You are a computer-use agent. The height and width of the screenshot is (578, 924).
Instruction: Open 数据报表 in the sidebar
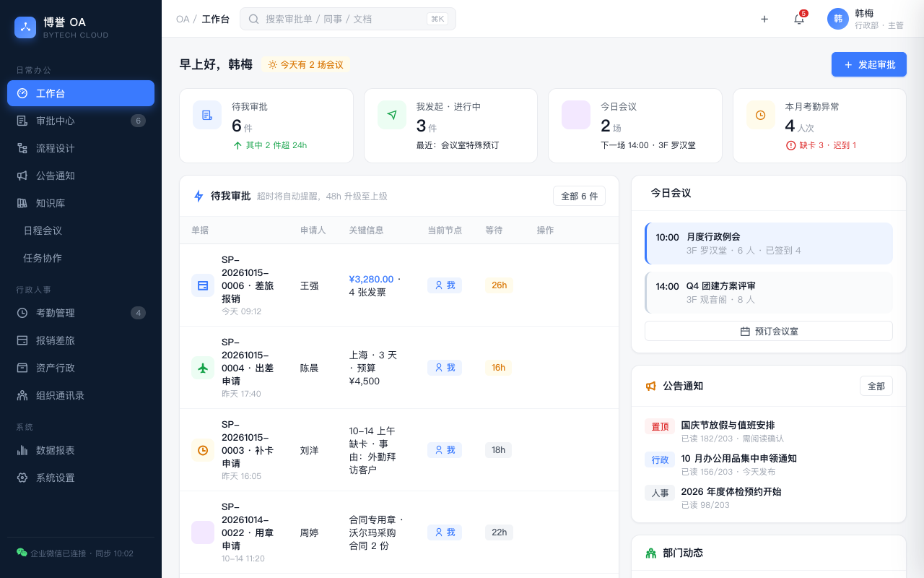81,450
